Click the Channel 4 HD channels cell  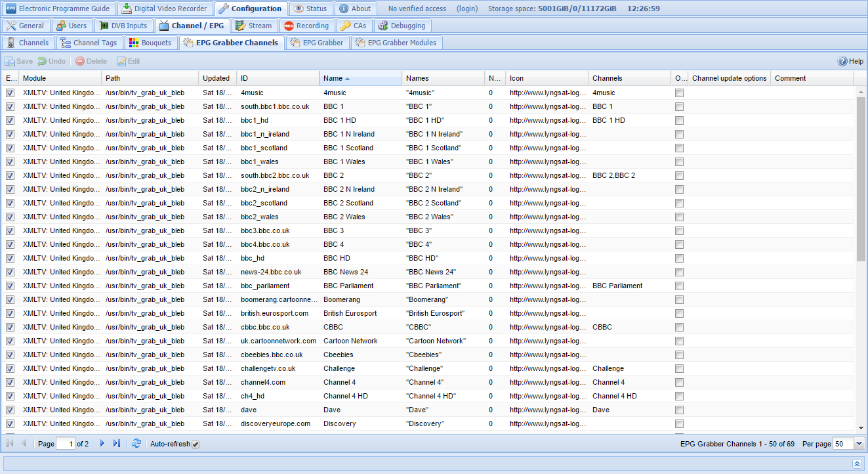click(x=630, y=397)
